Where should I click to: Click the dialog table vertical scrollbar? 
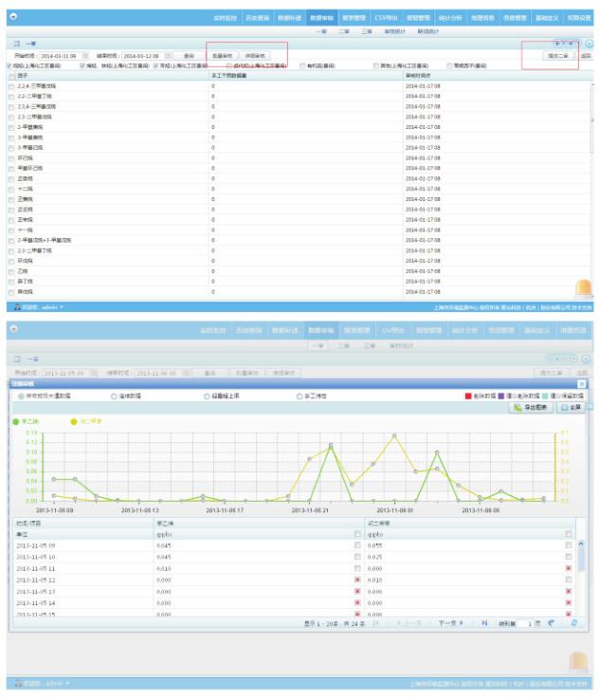581,558
